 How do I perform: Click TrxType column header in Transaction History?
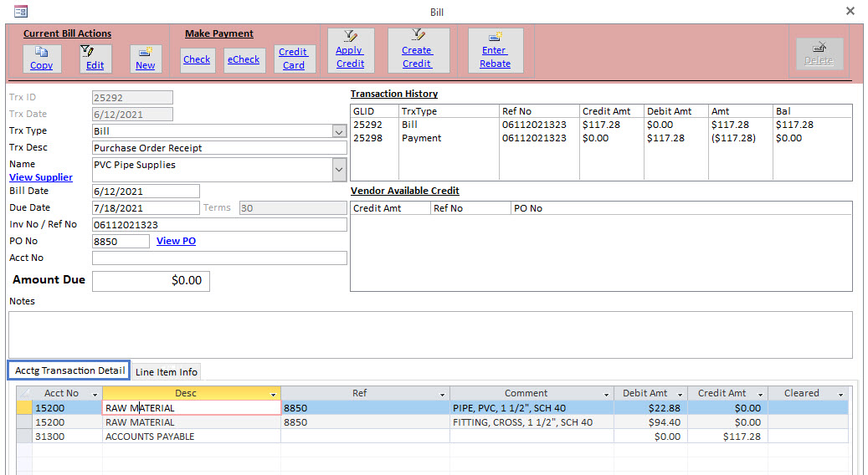point(419,111)
